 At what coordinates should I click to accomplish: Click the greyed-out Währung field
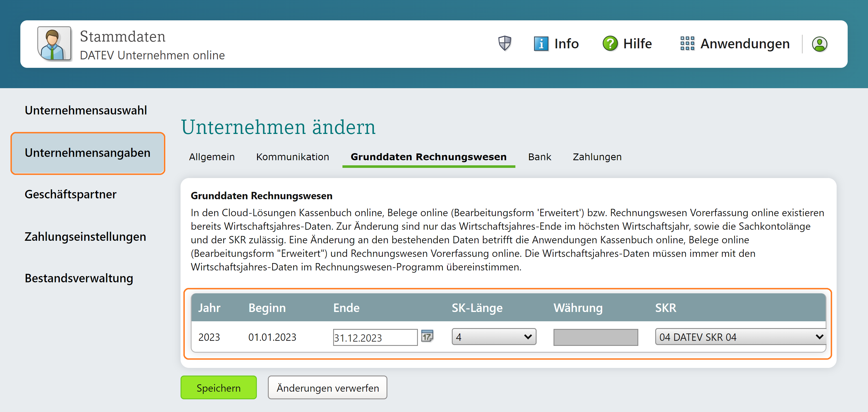point(595,337)
